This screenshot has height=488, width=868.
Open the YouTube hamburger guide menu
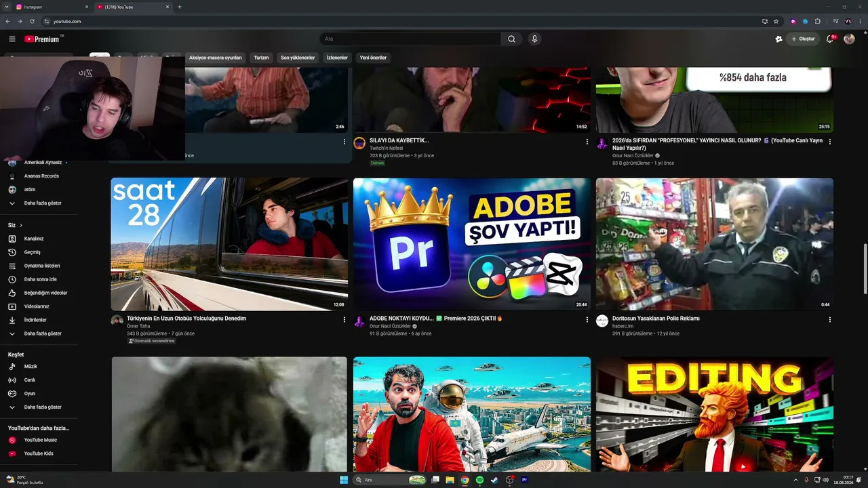tap(12, 39)
